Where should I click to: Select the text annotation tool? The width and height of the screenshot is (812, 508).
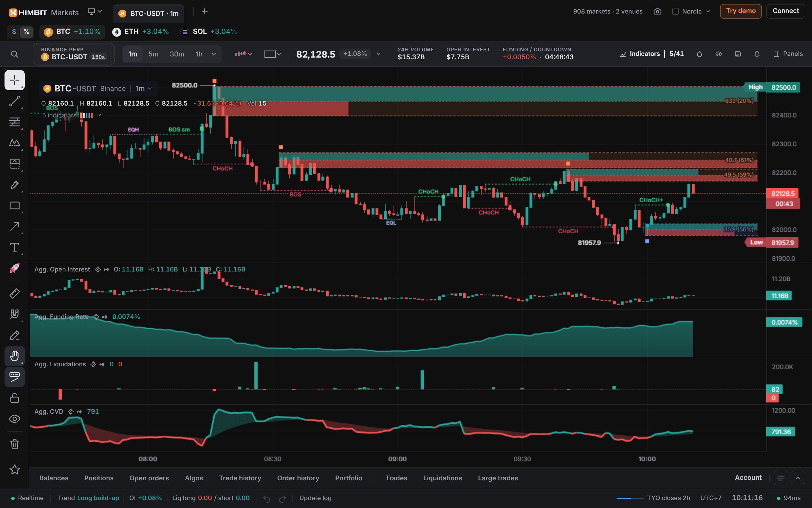[14, 247]
